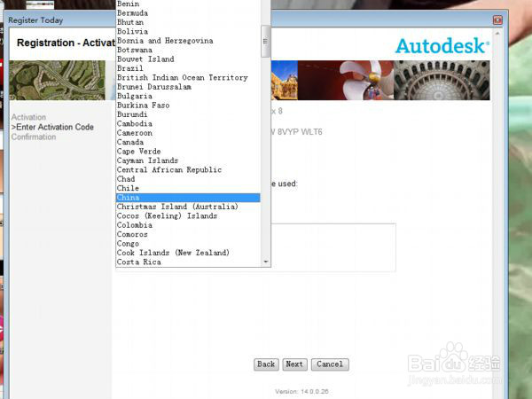Choose Cayman Islands from the list
This screenshot has height=399, width=532.
click(188, 160)
